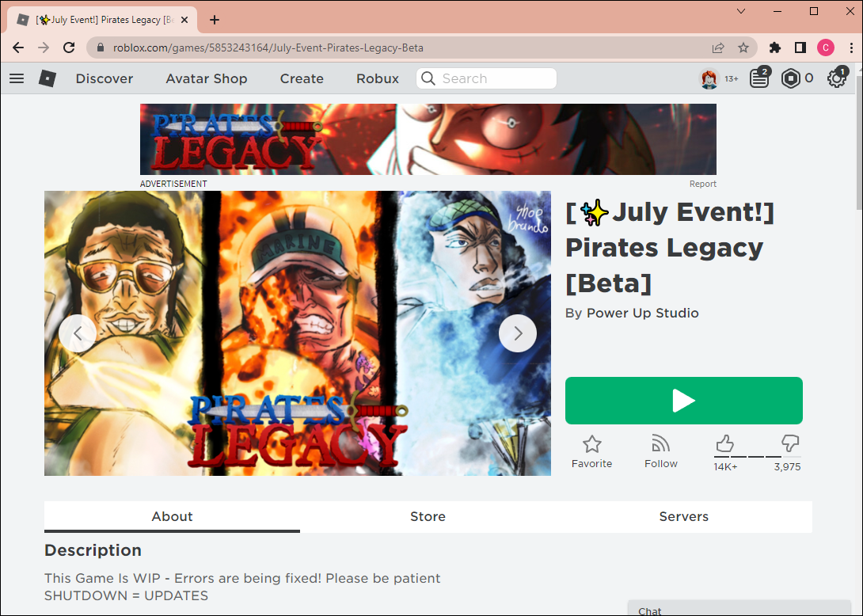Open the Chrome three-dot menu
The height and width of the screenshot is (616, 863).
click(851, 48)
